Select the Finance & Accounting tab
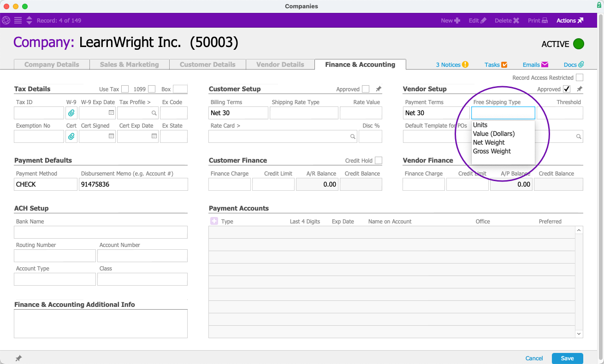Screen dimensions: 604x364 (x=360, y=65)
